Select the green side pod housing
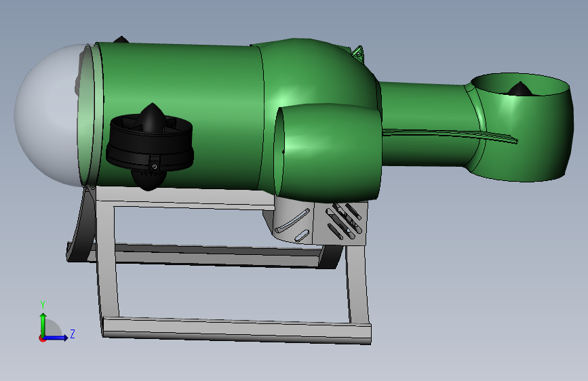 click(328, 152)
